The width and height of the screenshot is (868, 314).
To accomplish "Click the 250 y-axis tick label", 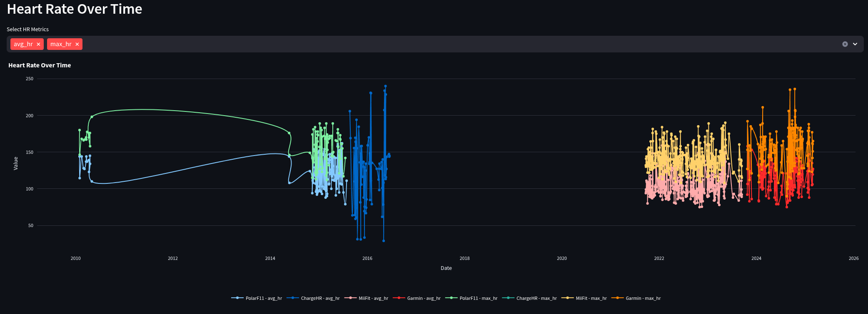I will tap(30, 79).
